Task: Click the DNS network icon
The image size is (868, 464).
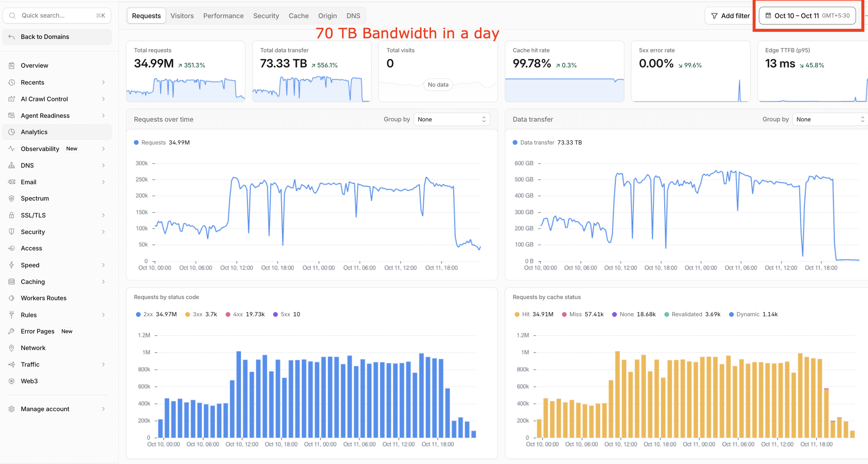Action: coord(12,165)
